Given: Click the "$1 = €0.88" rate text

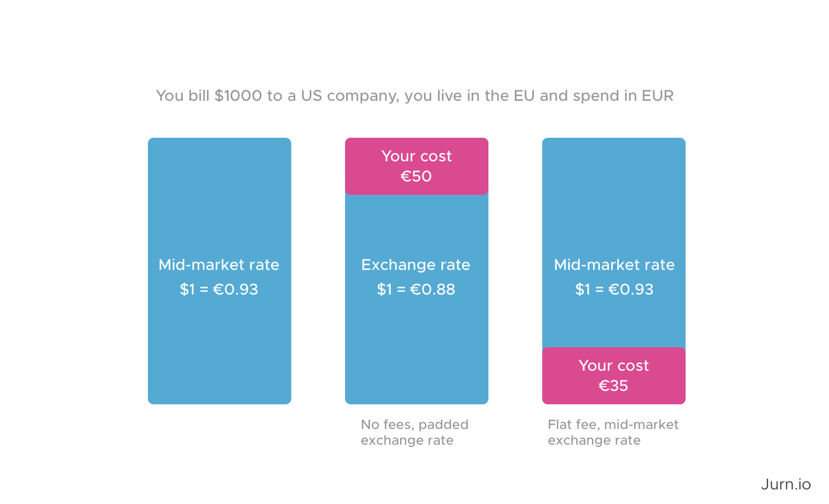Looking at the screenshot, I should [x=416, y=290].
